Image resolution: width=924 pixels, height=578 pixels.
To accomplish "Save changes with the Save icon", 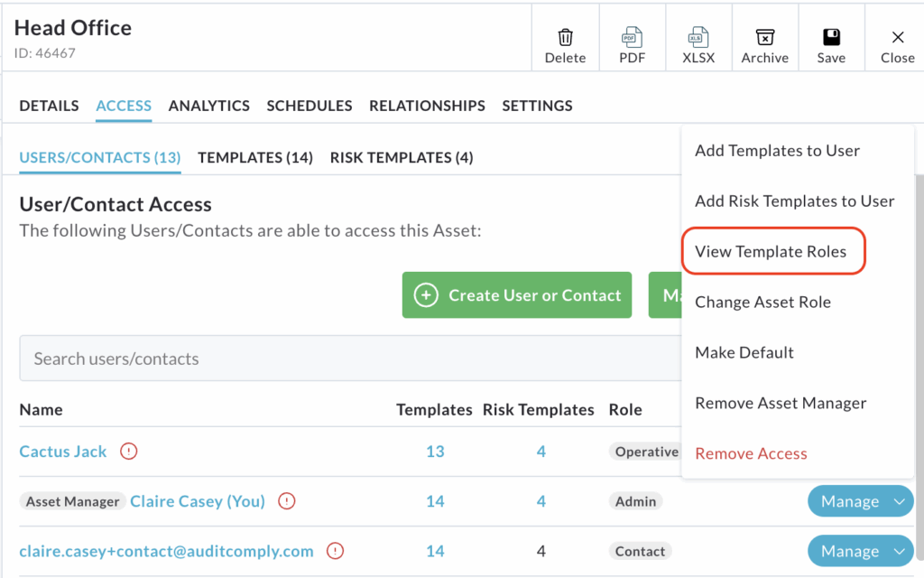I will 831,38.
